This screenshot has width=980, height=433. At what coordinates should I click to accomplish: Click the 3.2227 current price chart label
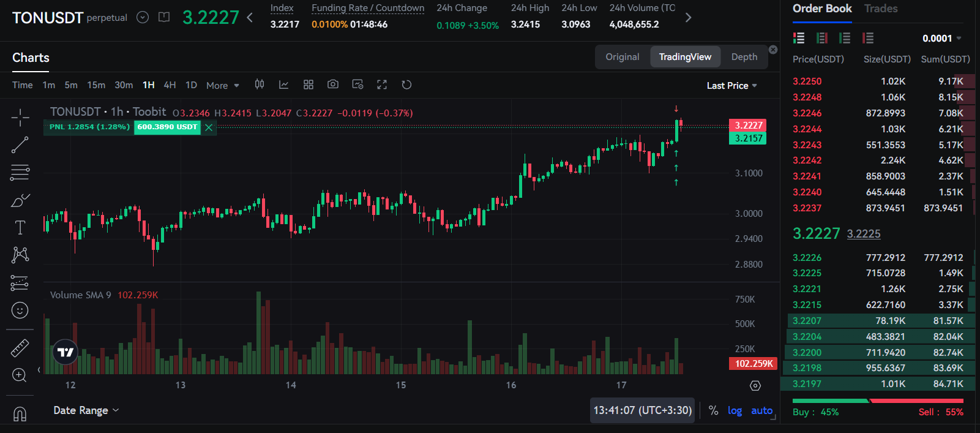[748, 126]
